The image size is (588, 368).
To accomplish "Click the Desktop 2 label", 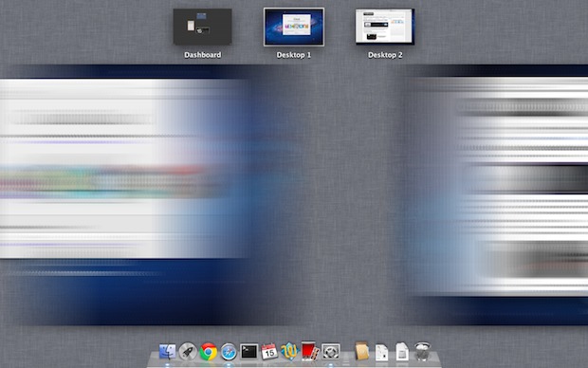I will click(385, 55).
